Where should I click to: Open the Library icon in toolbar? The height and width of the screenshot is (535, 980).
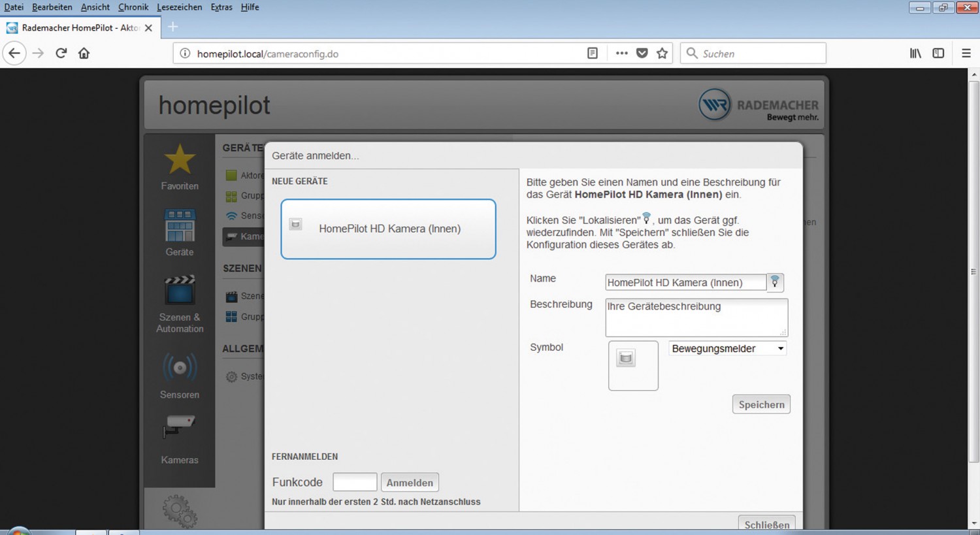coord(915,54)
